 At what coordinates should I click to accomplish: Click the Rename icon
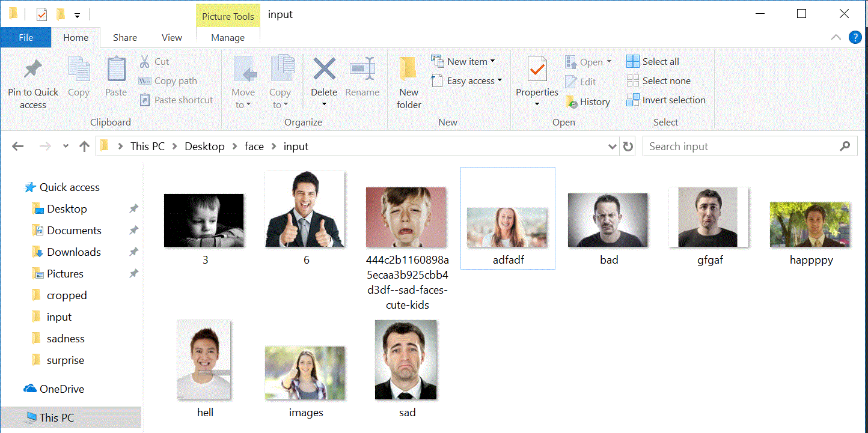(362, 69)
